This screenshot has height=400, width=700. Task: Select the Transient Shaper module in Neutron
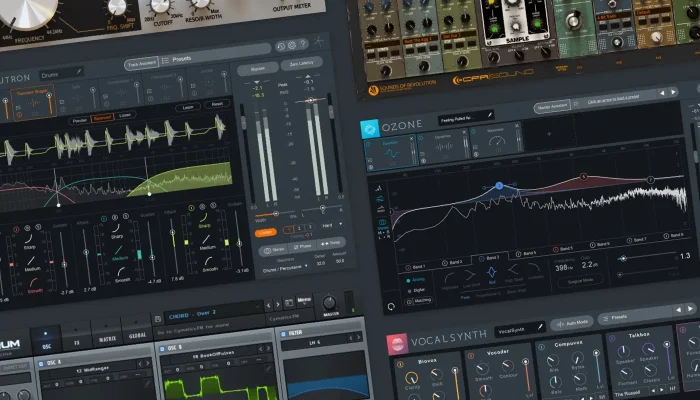34,104
